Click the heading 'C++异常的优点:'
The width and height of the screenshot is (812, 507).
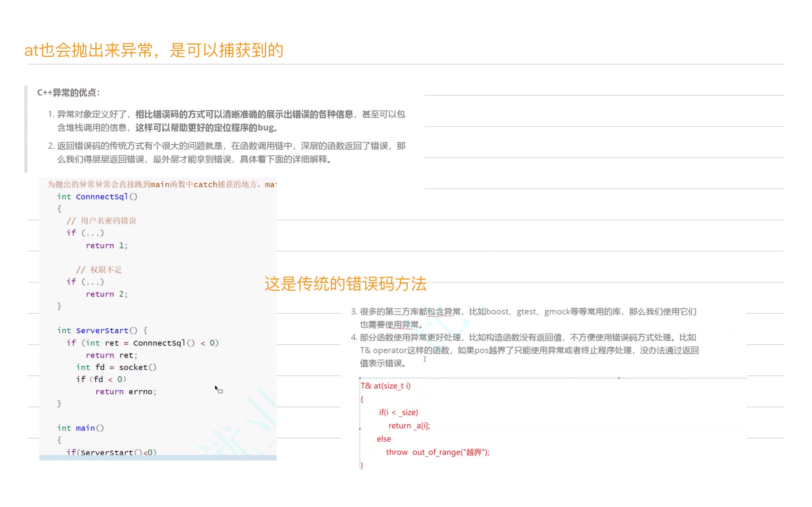68,92
